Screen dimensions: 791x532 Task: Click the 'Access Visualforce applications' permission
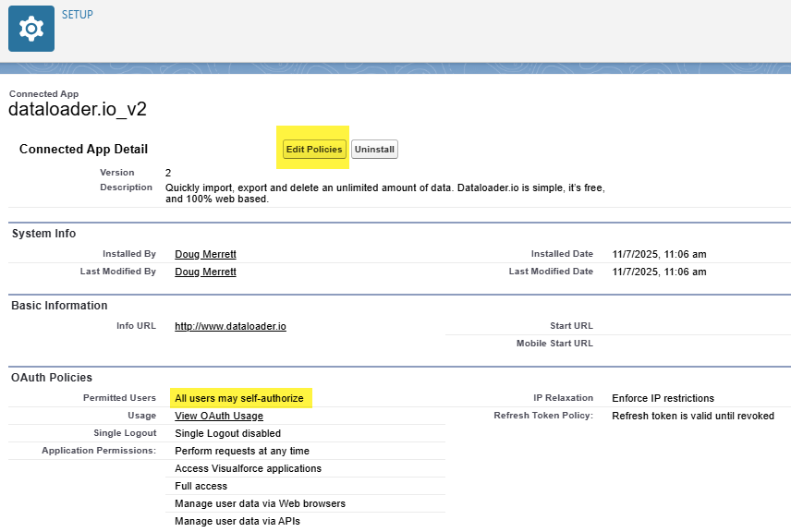point(248,468)
